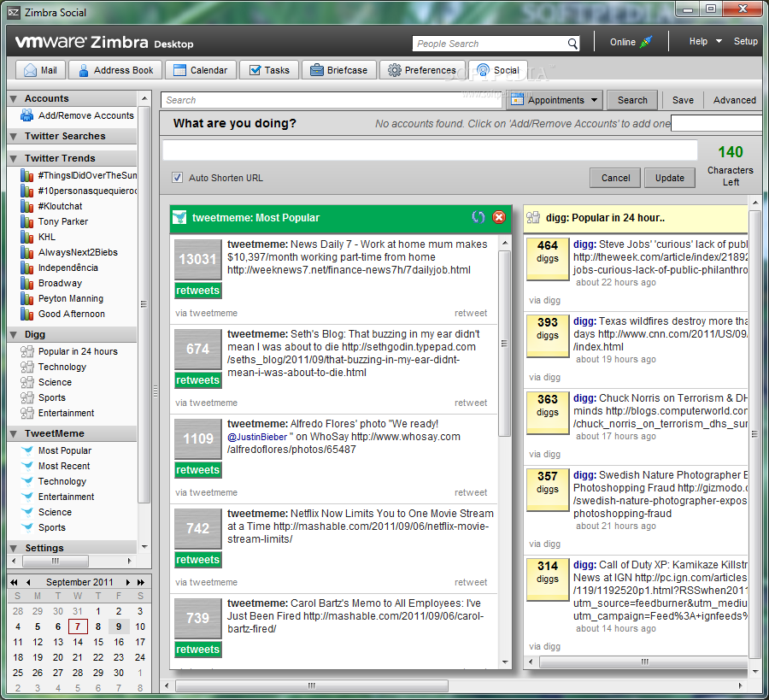
Task: Select Technology under TweetMeme
Action: (62, 481)
